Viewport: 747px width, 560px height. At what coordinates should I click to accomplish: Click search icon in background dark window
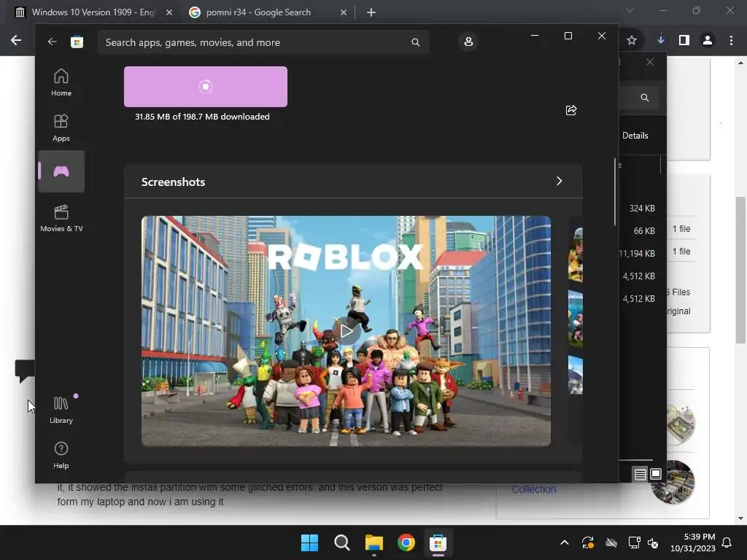coord(645,98)
